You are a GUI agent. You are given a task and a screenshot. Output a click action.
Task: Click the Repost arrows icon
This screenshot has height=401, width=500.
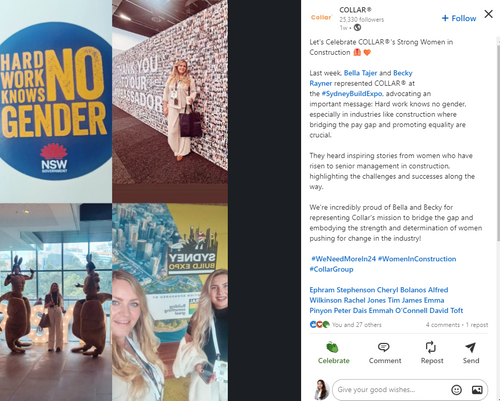[x=431, y=347]
